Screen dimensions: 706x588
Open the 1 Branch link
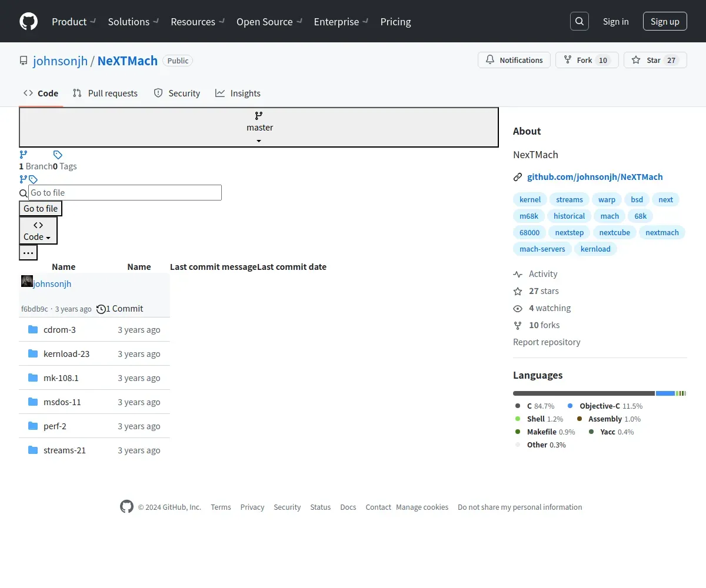[x=36, y=166]
